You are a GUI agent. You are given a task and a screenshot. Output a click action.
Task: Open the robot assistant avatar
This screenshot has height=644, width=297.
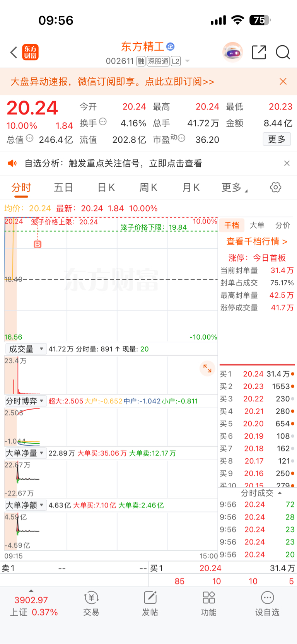pos(232,52)
